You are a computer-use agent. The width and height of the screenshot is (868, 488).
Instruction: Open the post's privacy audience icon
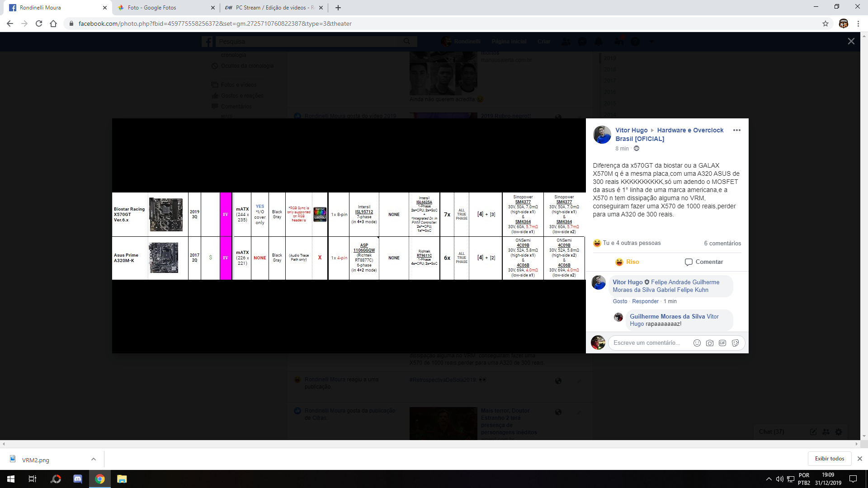[637, 149]
